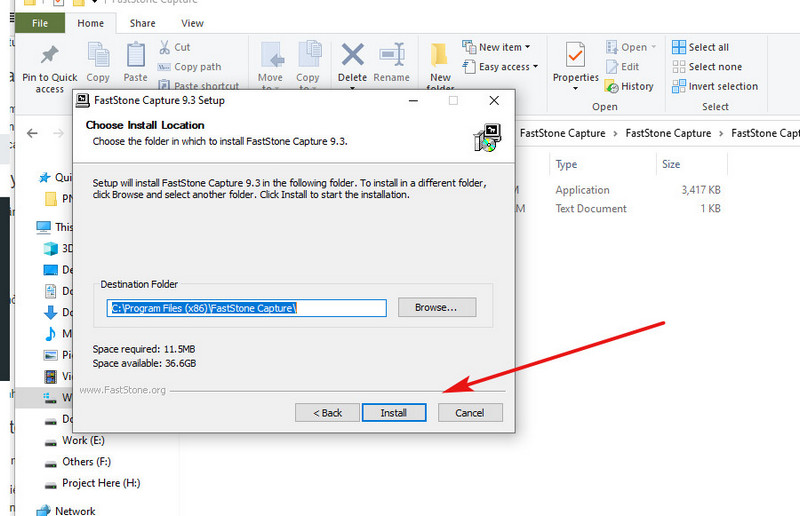800x516 pixels.
Task: Close the FastStone Capture Setup dialog
Action: click(x=494, y=101)
